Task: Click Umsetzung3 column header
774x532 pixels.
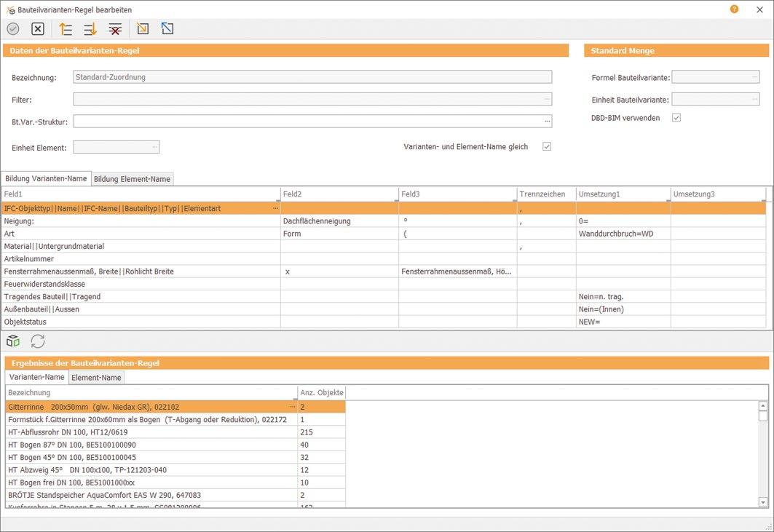Action: pos(718,194)
